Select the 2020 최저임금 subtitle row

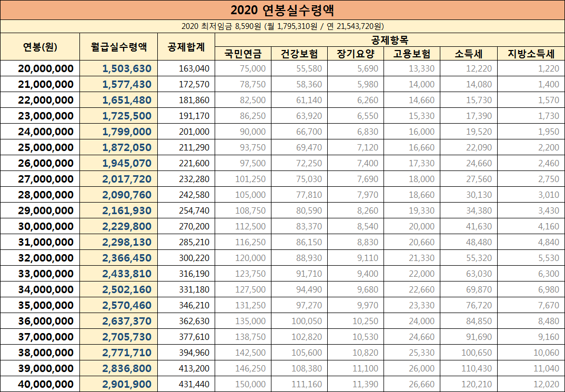click(x=282, y=24)
